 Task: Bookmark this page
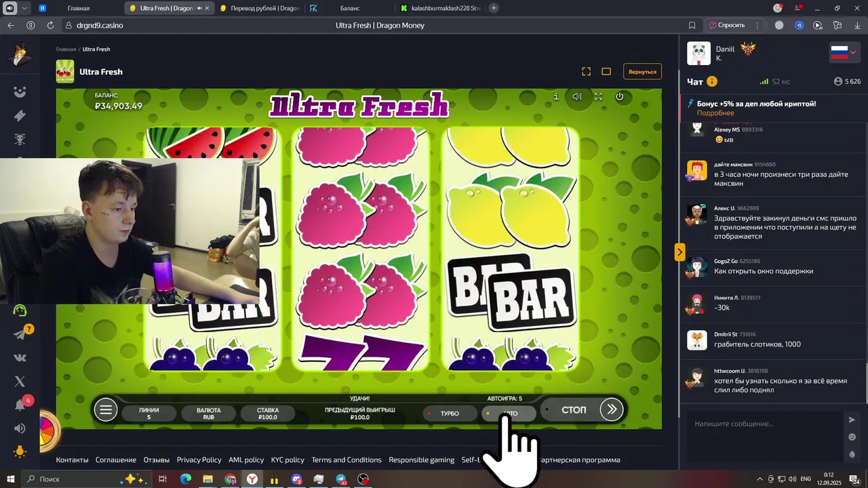coord(692,25)
